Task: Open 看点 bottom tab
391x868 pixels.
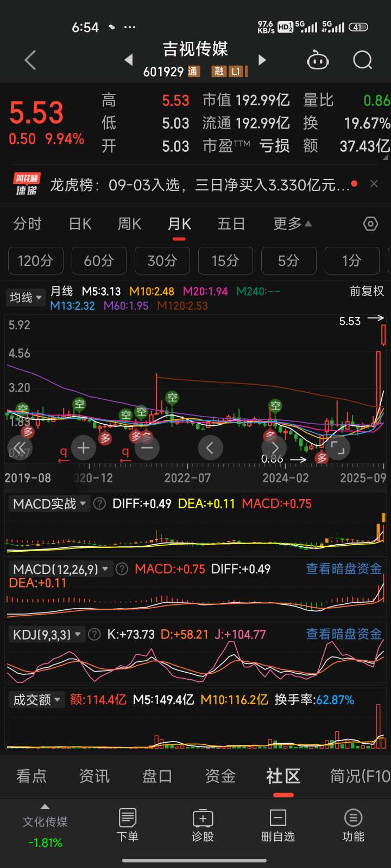Action: point(31,776)
